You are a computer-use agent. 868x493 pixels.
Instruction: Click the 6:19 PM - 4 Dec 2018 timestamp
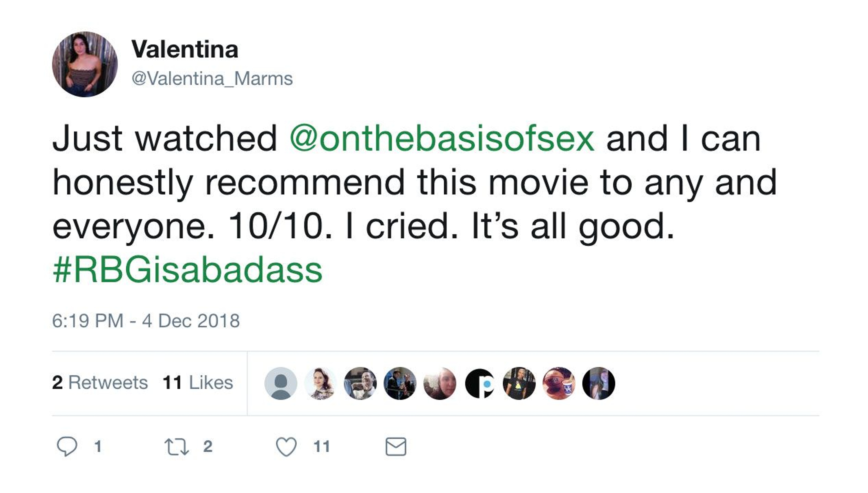point(146,321)
